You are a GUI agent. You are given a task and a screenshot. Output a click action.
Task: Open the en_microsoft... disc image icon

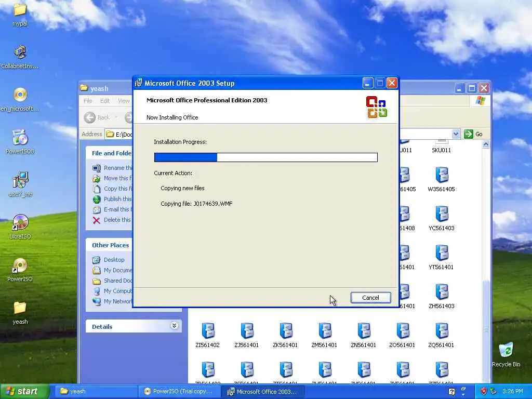tap(20, 99)
